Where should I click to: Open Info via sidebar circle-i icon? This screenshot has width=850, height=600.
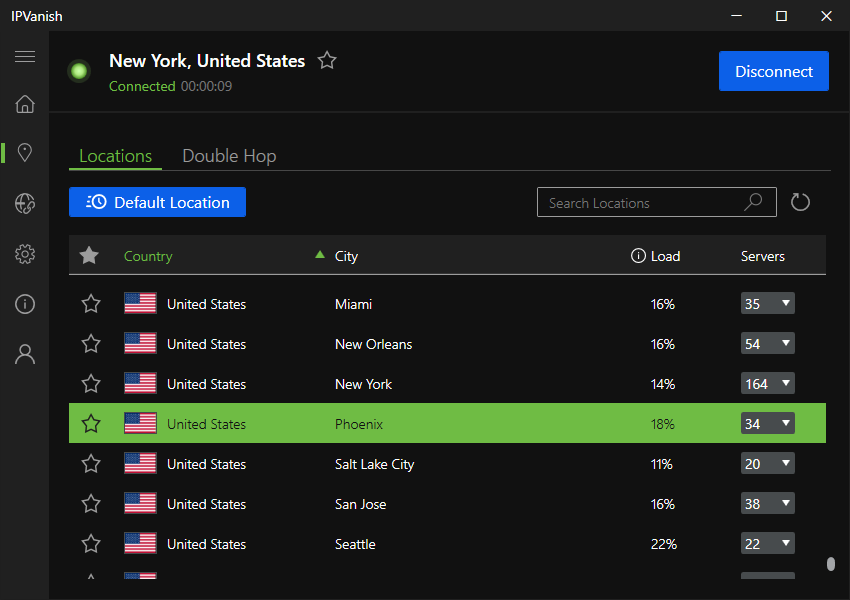25,304
